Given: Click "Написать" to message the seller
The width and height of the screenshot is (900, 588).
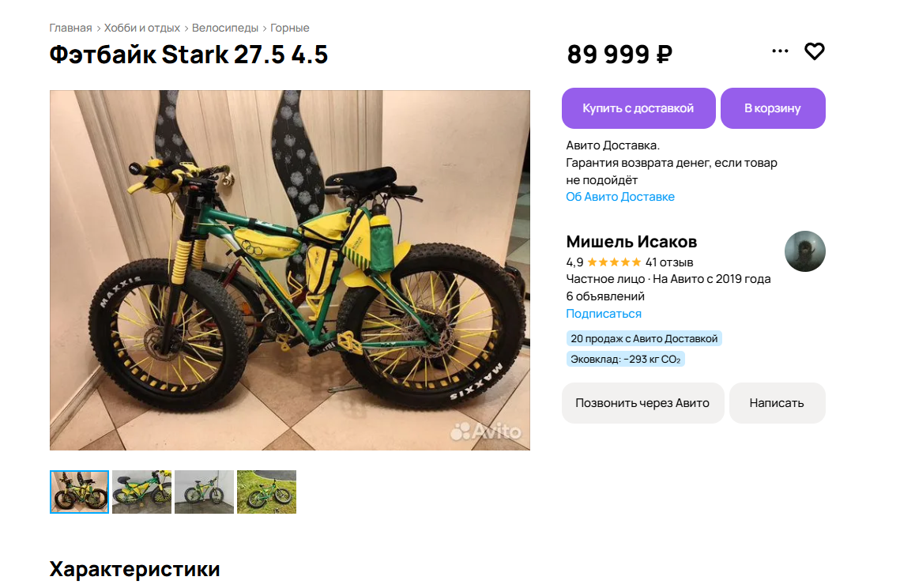Looking at the screenshot, I should click(777, 403).
